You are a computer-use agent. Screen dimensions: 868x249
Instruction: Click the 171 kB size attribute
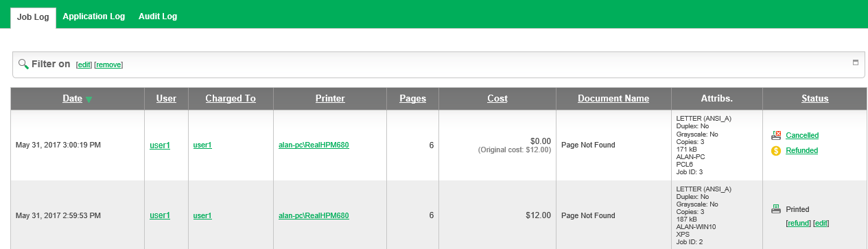coord(686,149)
